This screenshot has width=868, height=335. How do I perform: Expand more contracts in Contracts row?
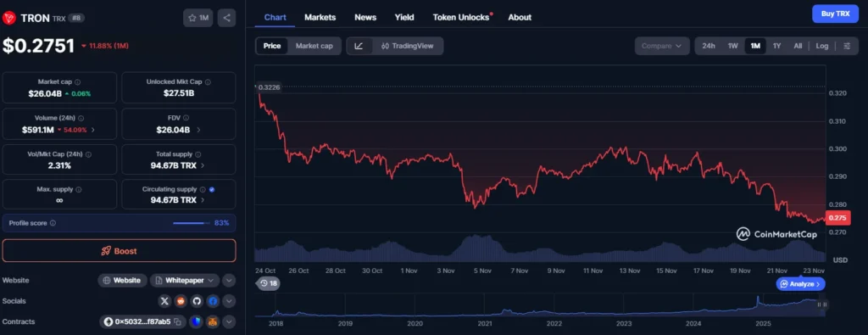pos(229,321)
